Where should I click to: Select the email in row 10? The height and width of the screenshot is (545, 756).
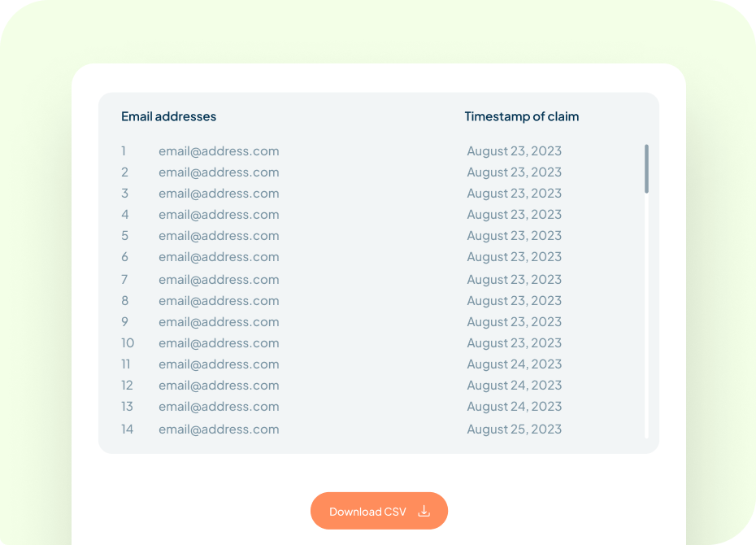[219, 343]
